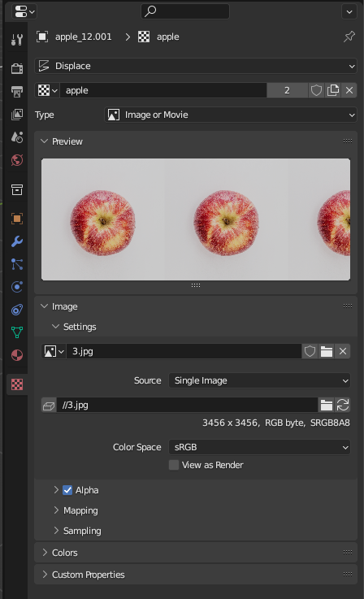The height and width of the screenshot is (599, 364).
Task: Browse file path with folder icon
Action: coord(326,405)
